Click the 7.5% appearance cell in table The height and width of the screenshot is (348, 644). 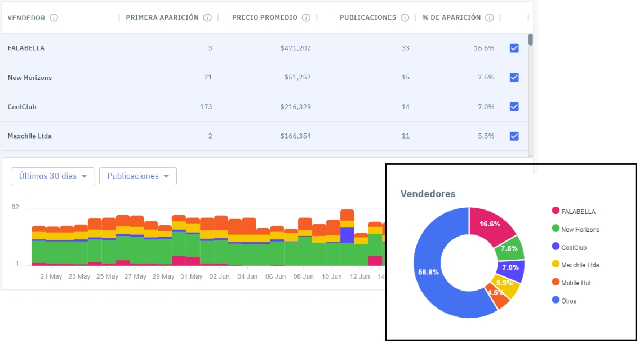click(486, 77)
